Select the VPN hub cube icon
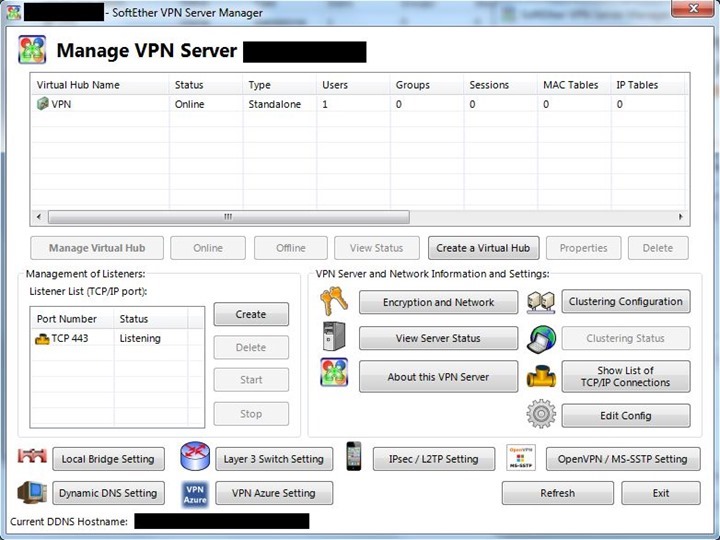This screenshot has height=540, width=720. coord(42,104)
